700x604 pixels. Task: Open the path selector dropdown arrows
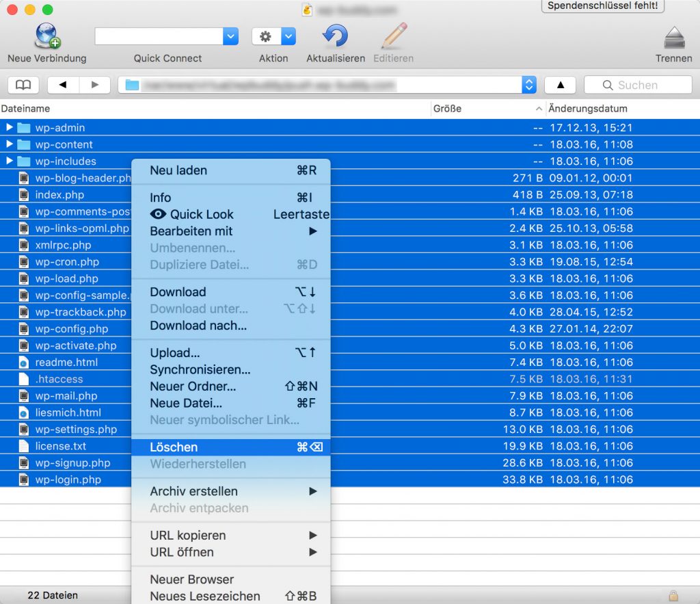coord(528,85)
